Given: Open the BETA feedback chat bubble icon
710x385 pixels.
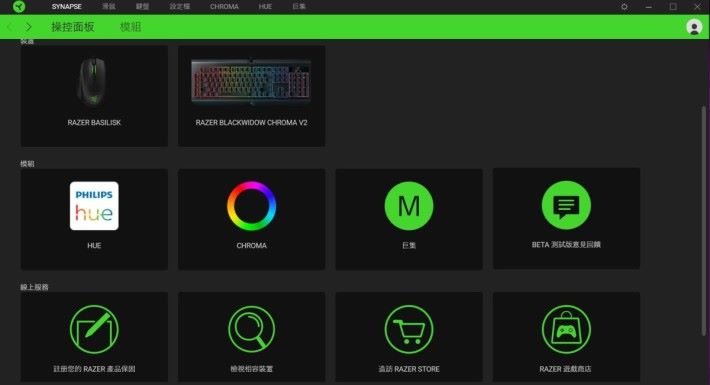Looking at the screenshot, I should pyautogui.click(x=566, y=205).
